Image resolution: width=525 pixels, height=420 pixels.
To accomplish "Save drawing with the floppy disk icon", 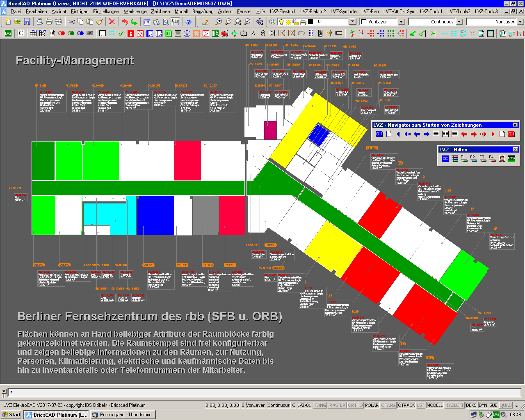I will coord(27,21).
